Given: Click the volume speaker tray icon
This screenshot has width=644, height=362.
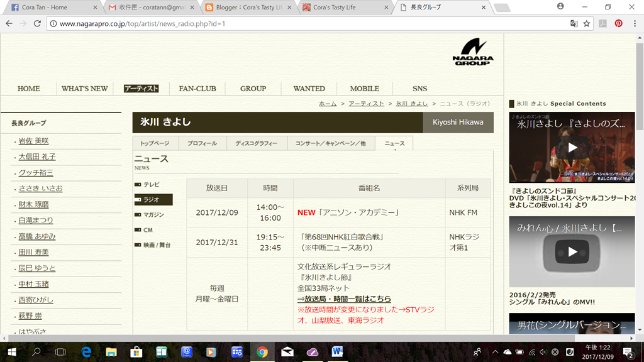Looking at the screenshot, I should 543,352.
